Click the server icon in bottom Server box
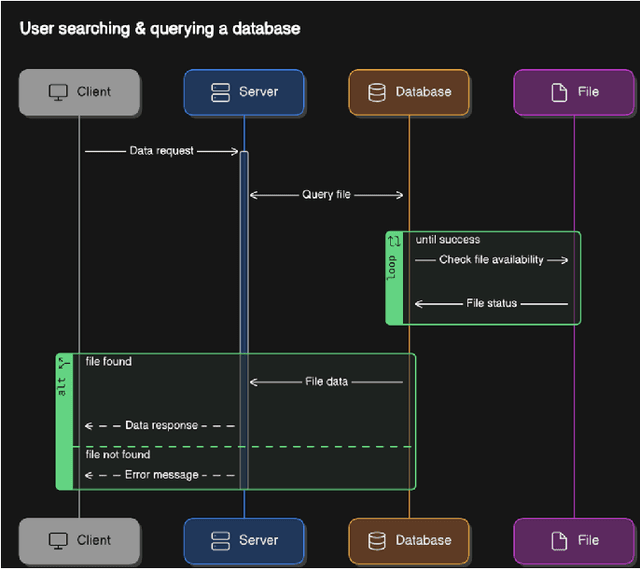Viewport: 640px width, 569px height. point(220,540)
